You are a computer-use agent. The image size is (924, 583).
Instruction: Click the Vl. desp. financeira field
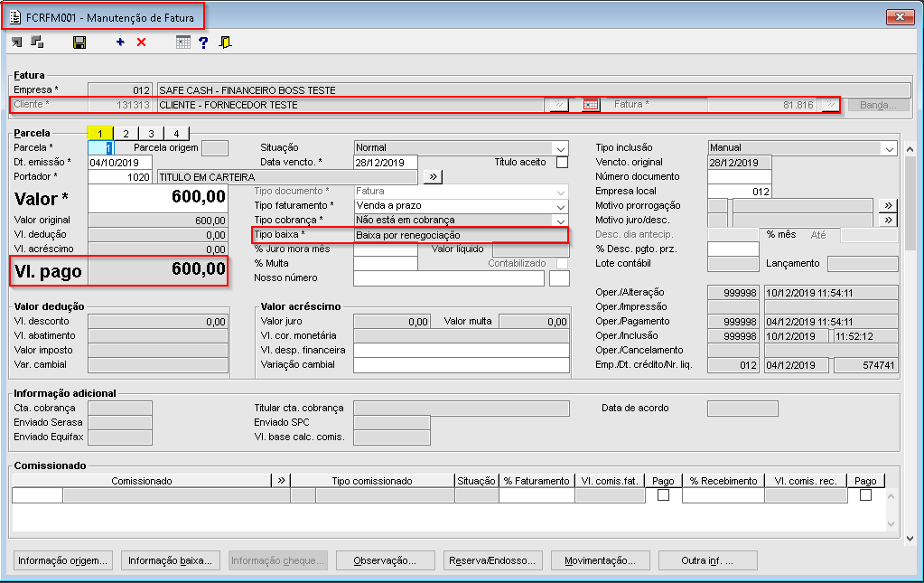click(462, 350)
